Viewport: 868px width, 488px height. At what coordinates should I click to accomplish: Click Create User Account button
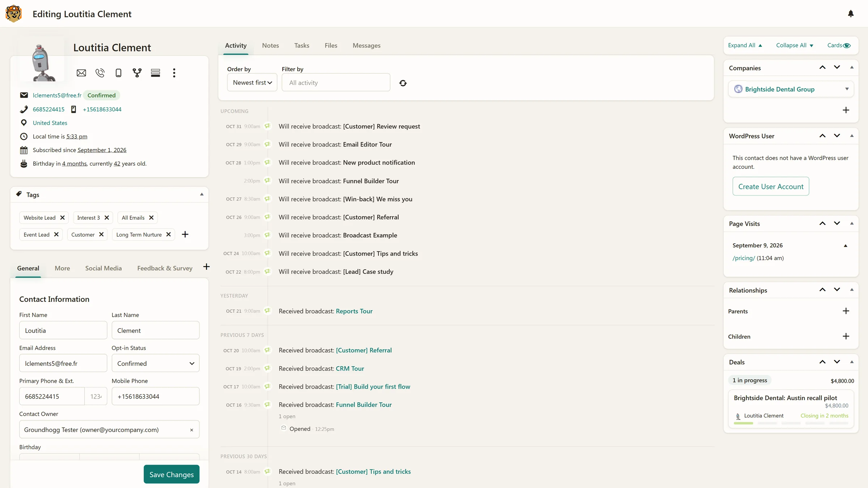coord(771,187)
